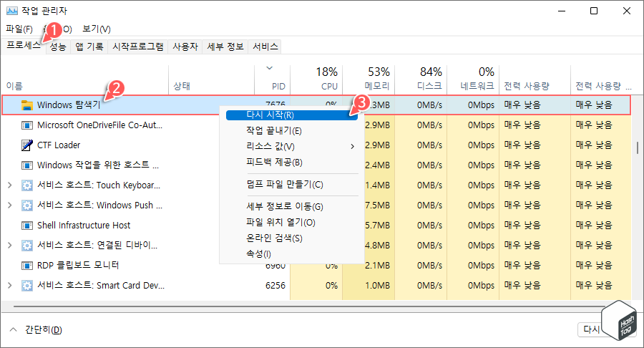The image size is (644, 348).
Task: Sort by the 상태 column header
Action: click(212, 79)
